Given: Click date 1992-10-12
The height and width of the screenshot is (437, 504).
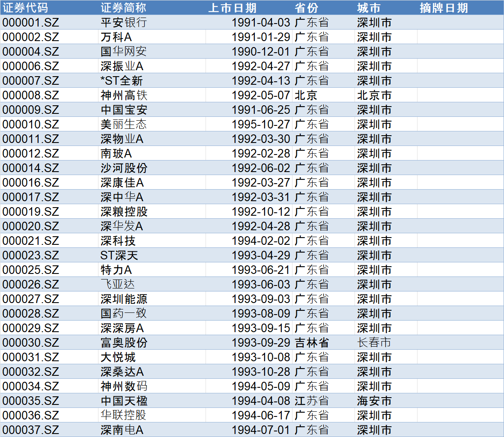Looking at the screenshot, I should tap(249, 211).
